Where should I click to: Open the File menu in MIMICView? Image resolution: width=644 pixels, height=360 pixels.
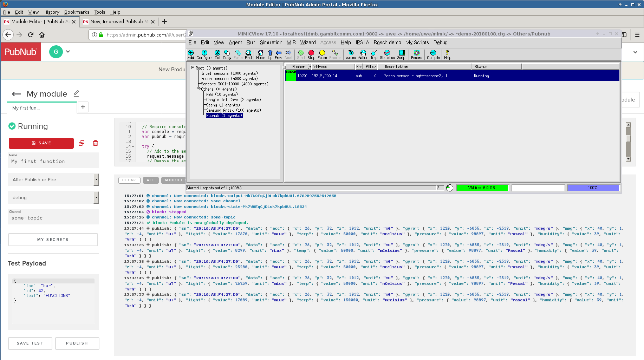pos(192,42)
